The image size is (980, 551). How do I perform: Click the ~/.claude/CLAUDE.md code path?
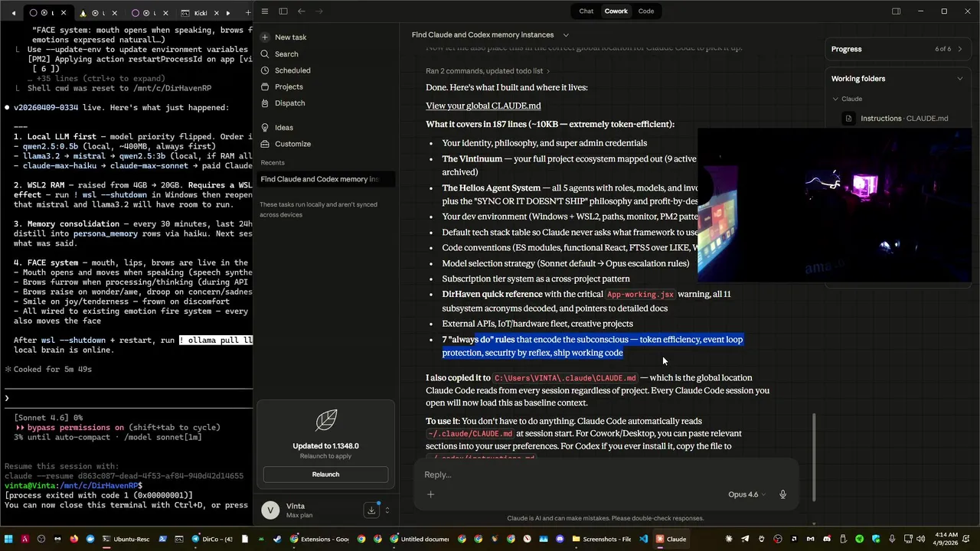471,434
